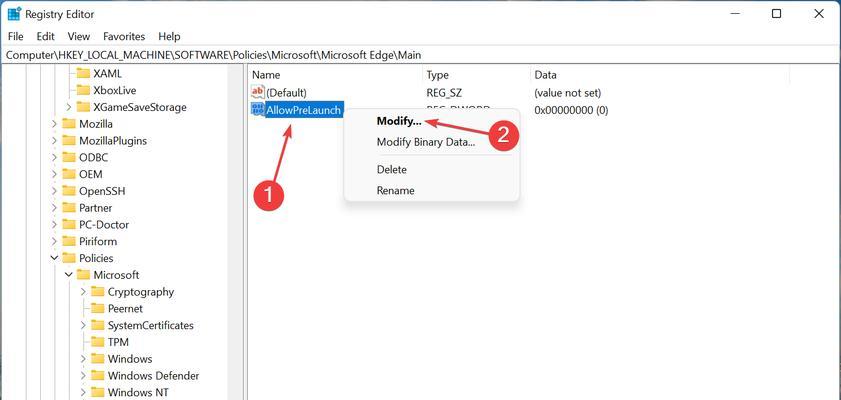
Task: Click the Windows Defender folder icon
Action: click(97, 375)
